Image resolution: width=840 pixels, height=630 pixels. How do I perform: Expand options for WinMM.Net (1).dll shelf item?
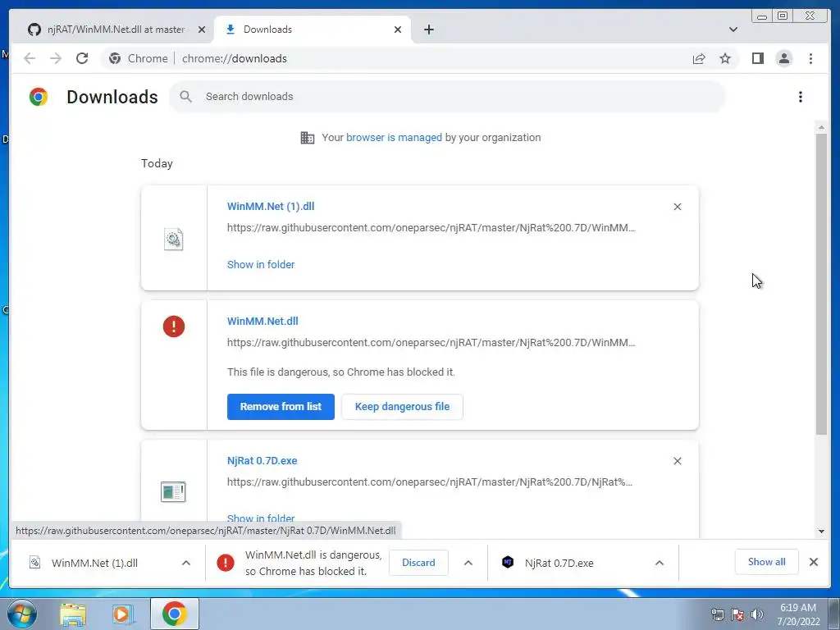click(x=186, y=563)
